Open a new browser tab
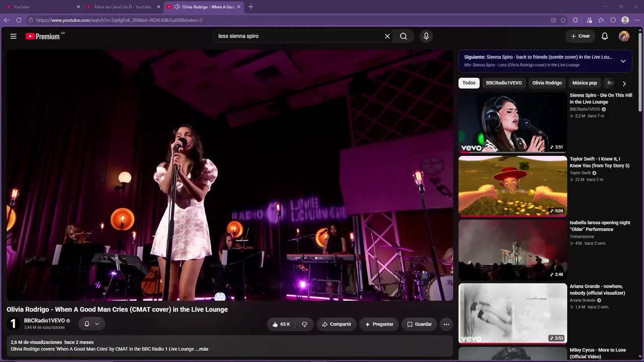The height and width of the screenshot is (362, 644). tap(251, 7)
